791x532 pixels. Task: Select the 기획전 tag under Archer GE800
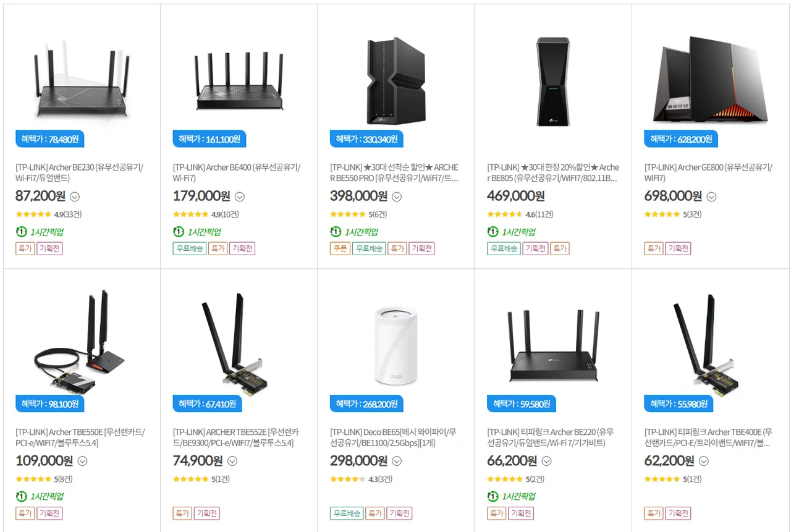[x=678, y=248]
